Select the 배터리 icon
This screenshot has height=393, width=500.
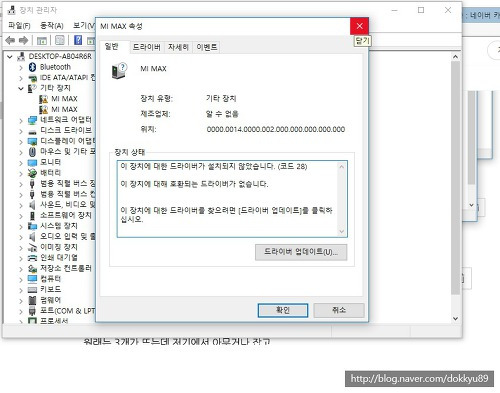click(x=32, y=173)
